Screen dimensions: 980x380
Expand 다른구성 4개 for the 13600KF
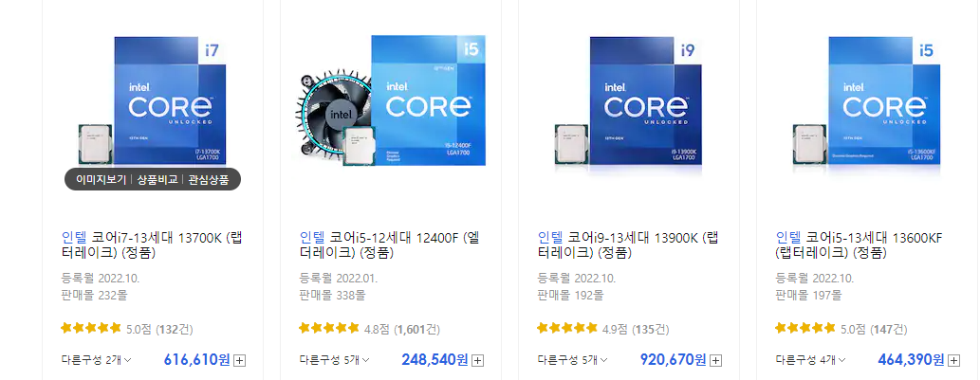coord(810,360)
